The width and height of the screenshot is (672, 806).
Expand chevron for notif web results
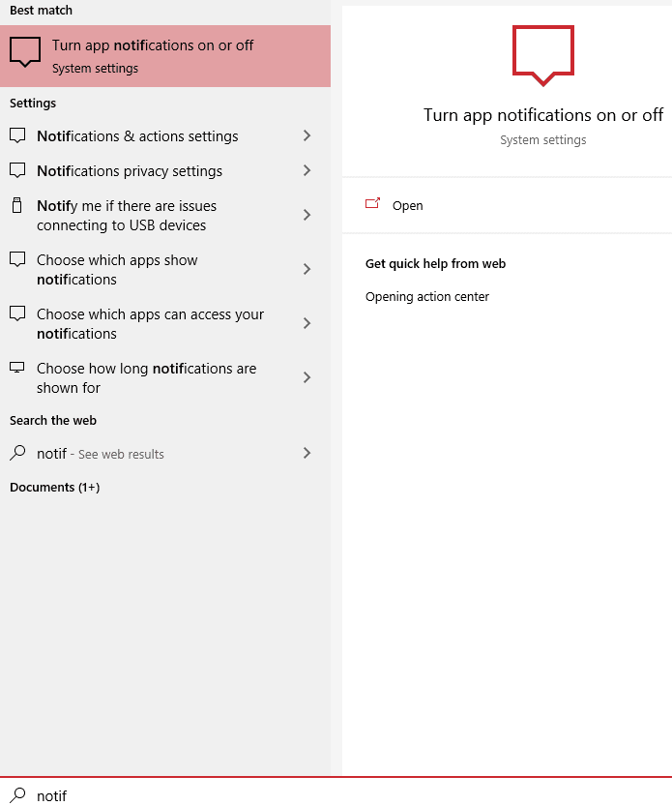click(307, 453)
